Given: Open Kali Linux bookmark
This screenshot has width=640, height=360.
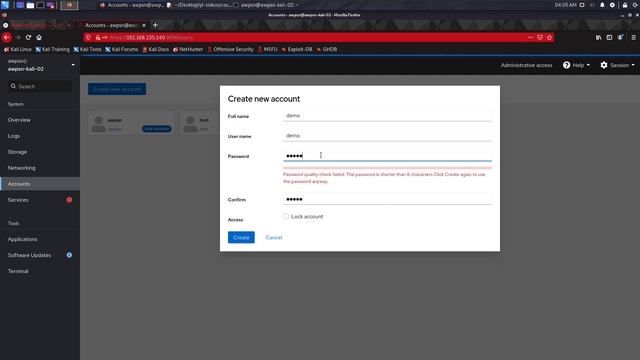Looking at the screenshot, I should [18, 49].
